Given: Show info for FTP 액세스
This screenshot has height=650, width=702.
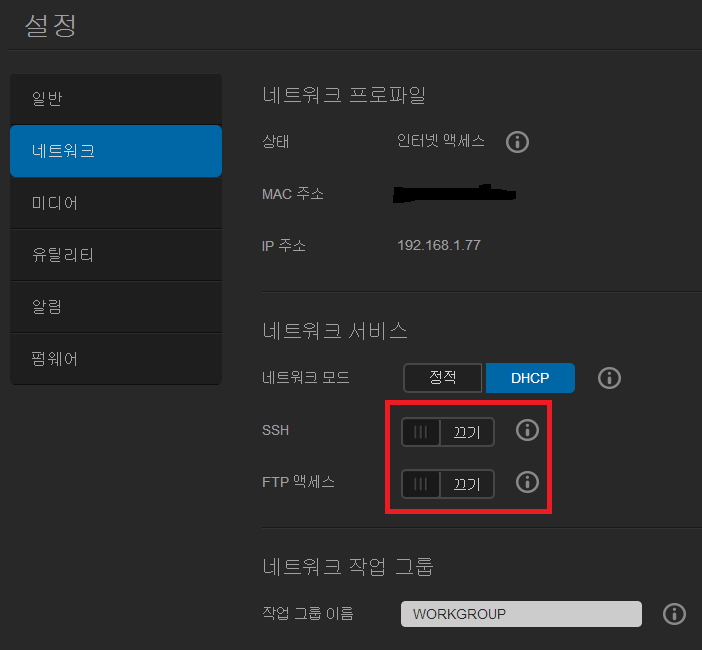Looking at the screenshot, I should [527, 482].
